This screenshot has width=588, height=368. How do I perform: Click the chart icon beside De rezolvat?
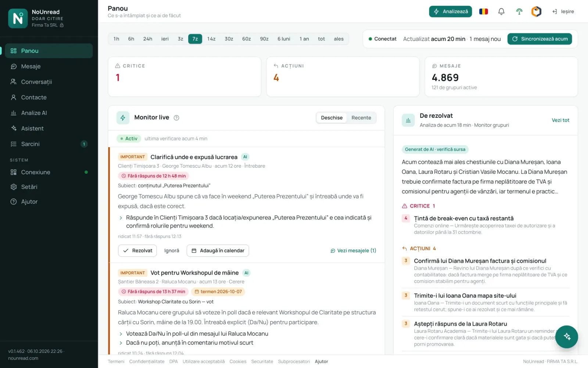408,120
